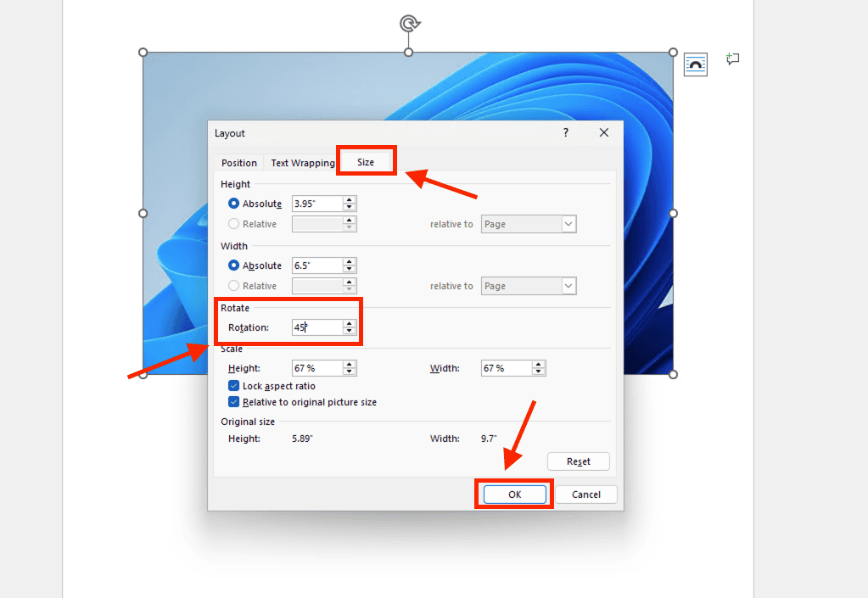Close the Layout dialog with X

pos(604,133)
